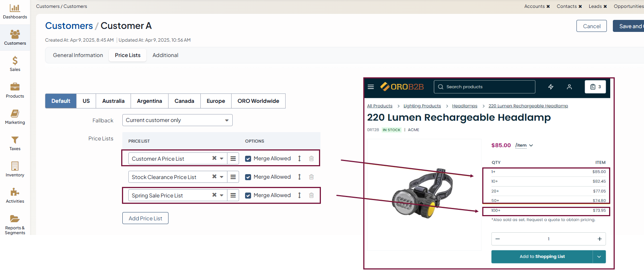Delete the Customer A Price List row
Screen dimensions: 644x277
(x=311, y=158)
